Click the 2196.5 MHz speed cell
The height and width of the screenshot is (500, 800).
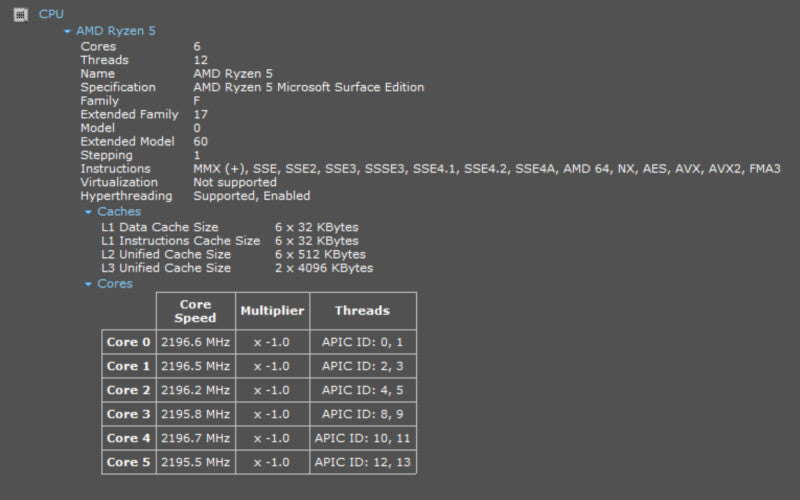195,366
